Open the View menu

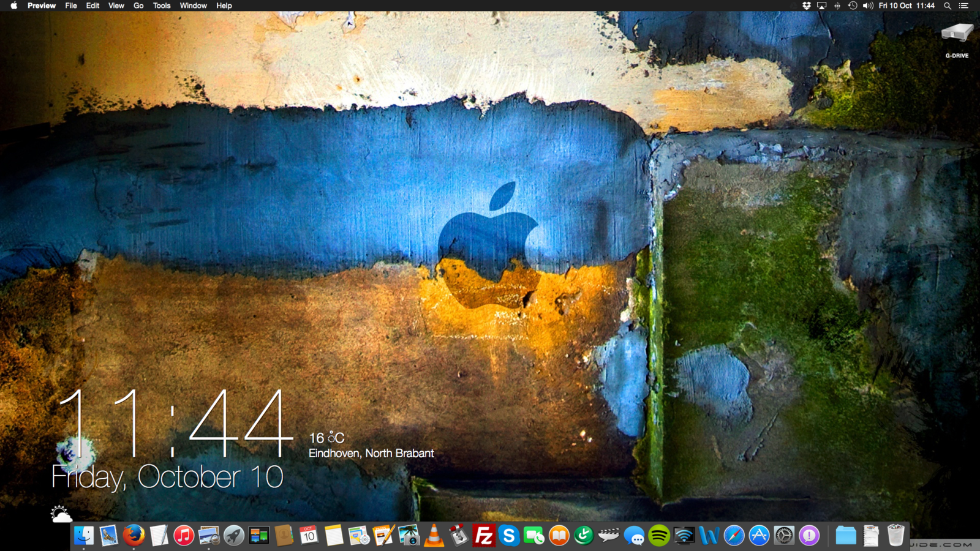tap(116, 6)
